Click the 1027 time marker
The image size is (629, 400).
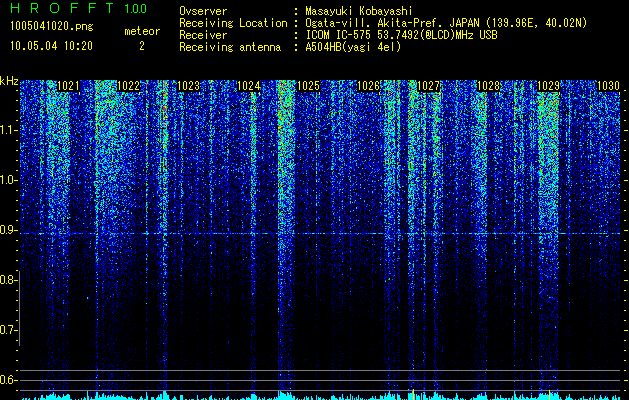(x=428, y=86)
